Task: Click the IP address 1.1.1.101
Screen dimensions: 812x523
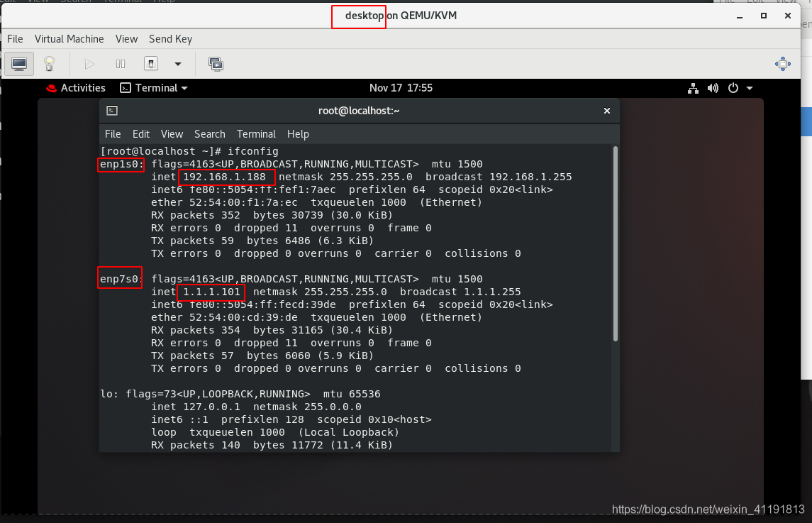Action: (212, 292)
